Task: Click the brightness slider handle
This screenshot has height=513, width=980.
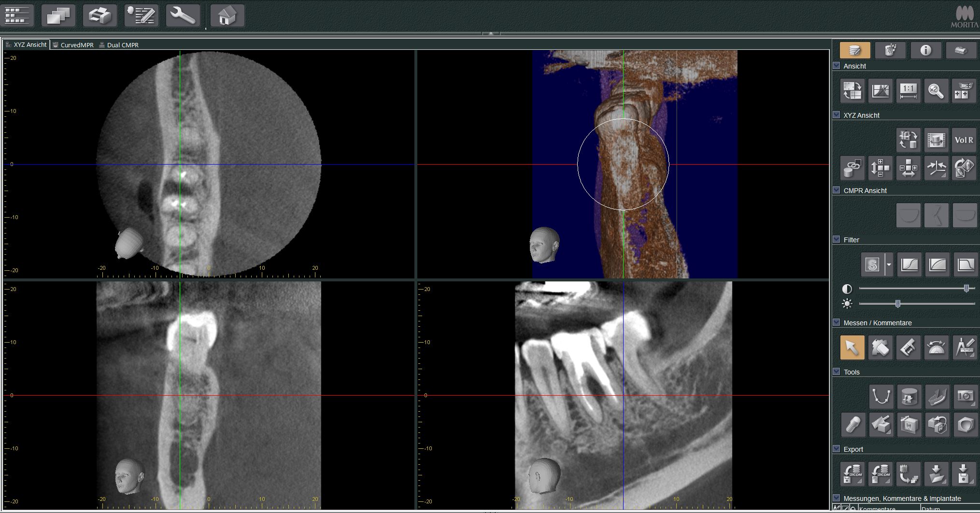Action: [x=897, y=304]
